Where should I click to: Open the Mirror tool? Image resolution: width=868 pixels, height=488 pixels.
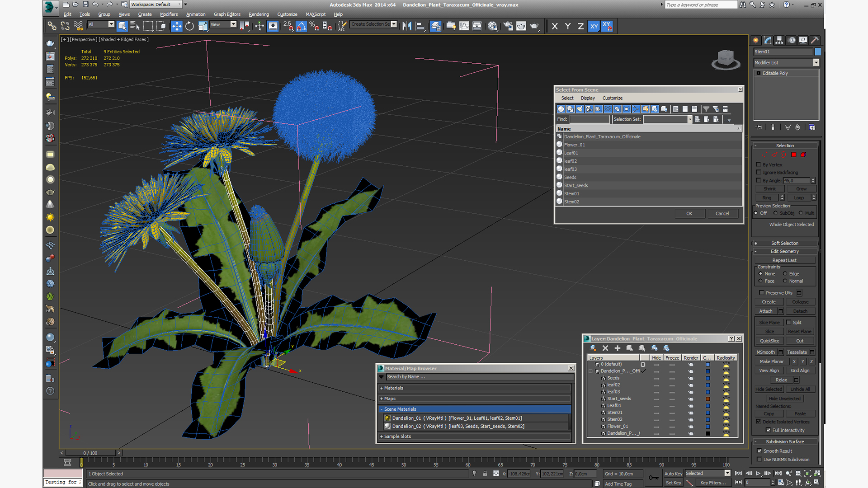(407, 26)
